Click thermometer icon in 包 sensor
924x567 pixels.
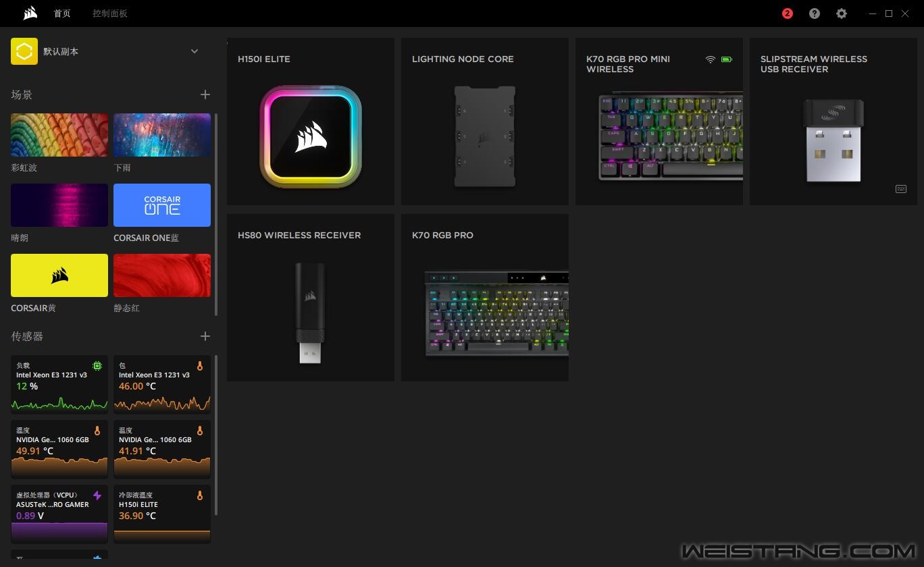tap(200, 366)
